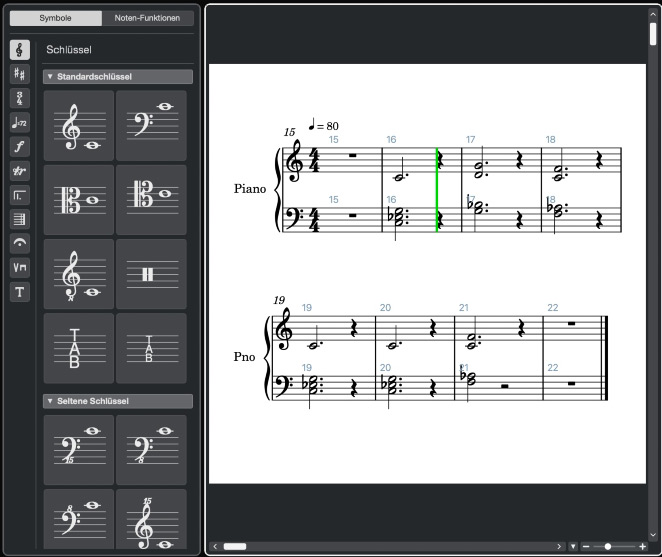
Task: Open the repeat endings category icon
Action: pos(19,195)
